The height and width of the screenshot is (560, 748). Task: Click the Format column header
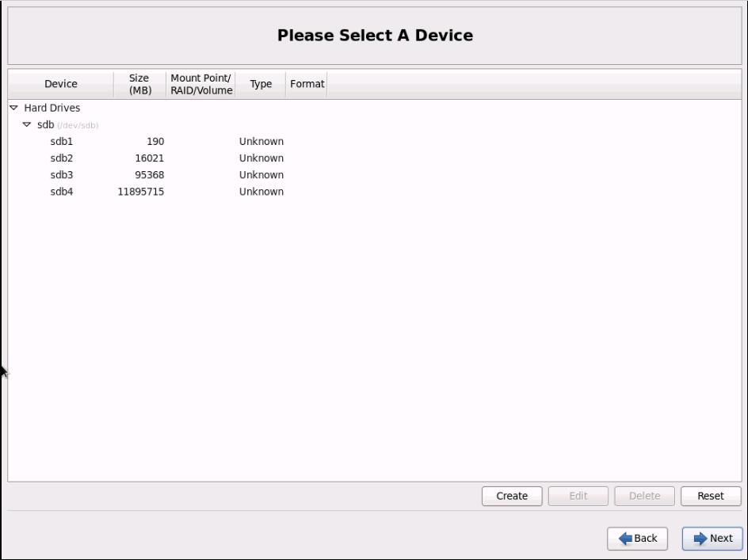tap(307, 84)
